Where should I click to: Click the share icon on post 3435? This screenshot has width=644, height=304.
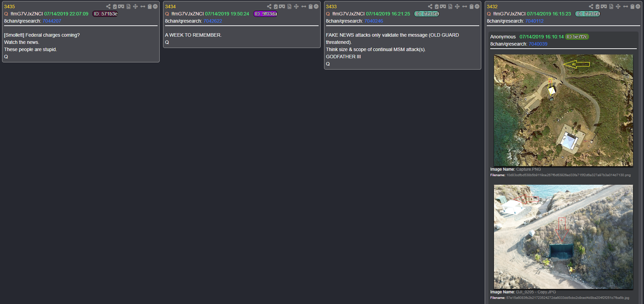click(108, 7)
